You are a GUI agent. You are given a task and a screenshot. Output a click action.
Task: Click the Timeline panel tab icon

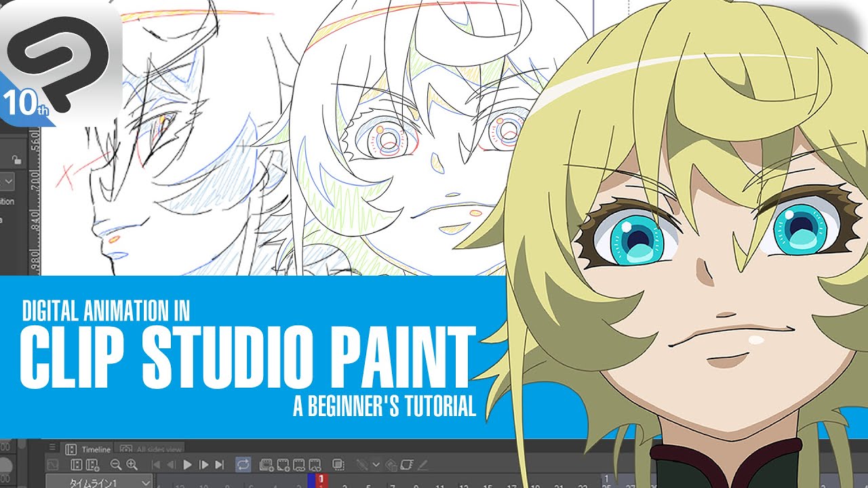coord(71,449)
